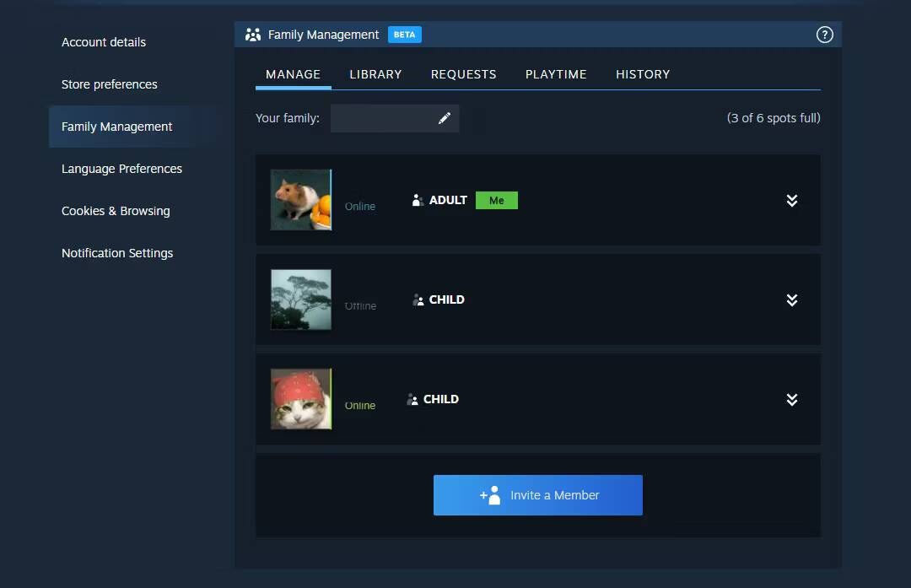Click the BETA badge next to Family Management
The image size is (911, 588).
coord(404,34)
